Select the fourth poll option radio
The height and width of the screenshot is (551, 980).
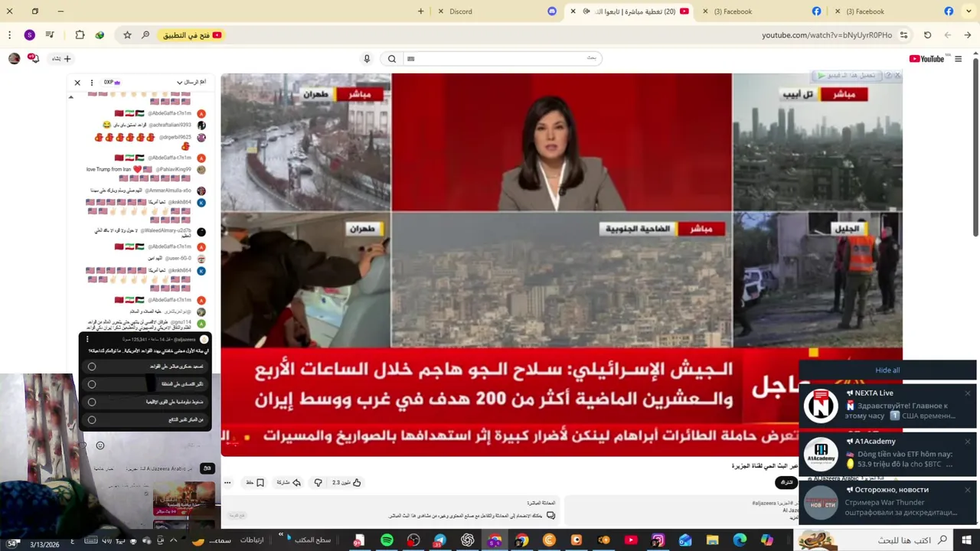(92, 419)
